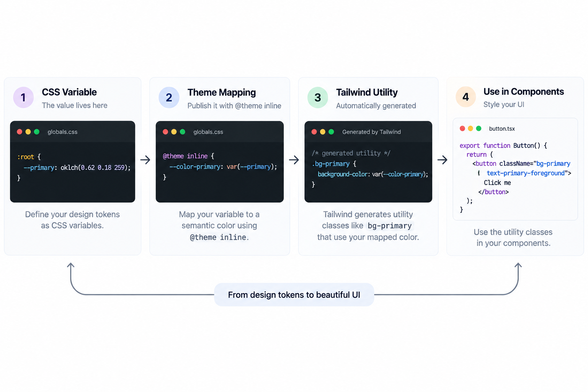
Task: Select the button.tsx file title
Action: point(502,129)
